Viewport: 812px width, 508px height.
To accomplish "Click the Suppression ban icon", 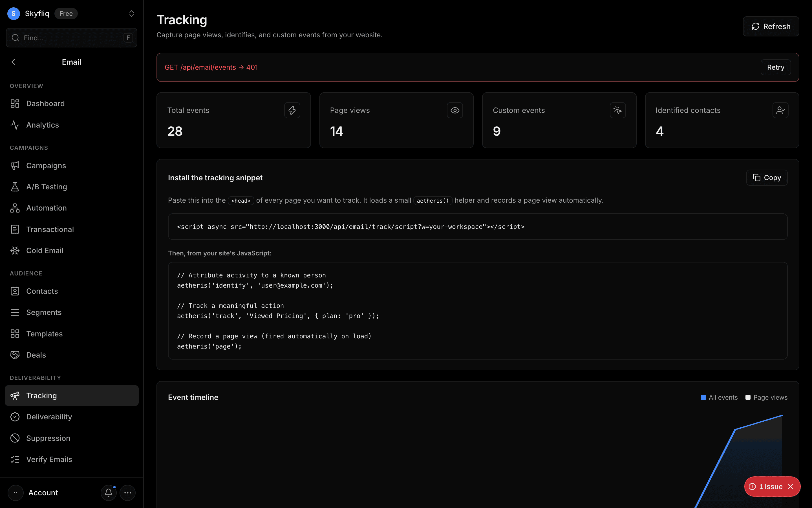I will (x=15, y=438).
